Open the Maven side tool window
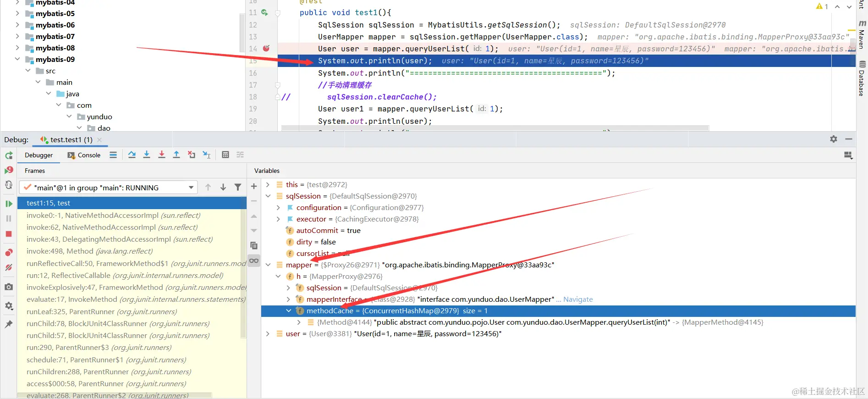868x399 pixels. (x=862, y=35)
